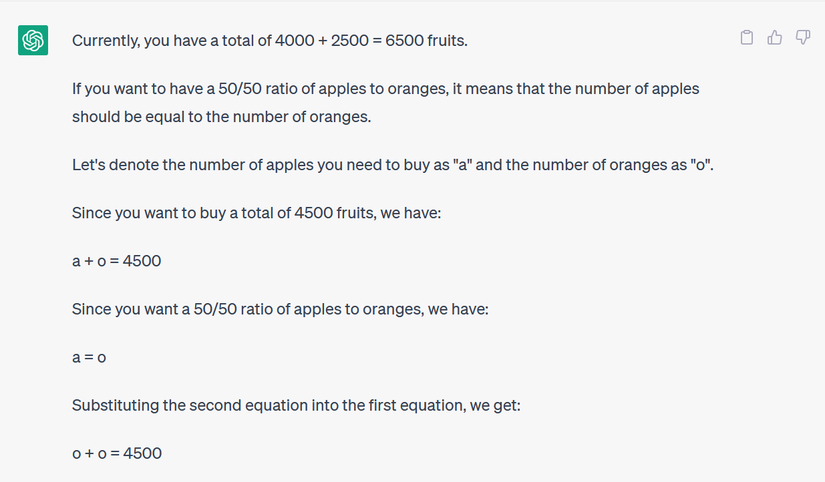The image size is (825, 482).
Task: Click the equation "a = o"
Action: (x=89, y=357)
